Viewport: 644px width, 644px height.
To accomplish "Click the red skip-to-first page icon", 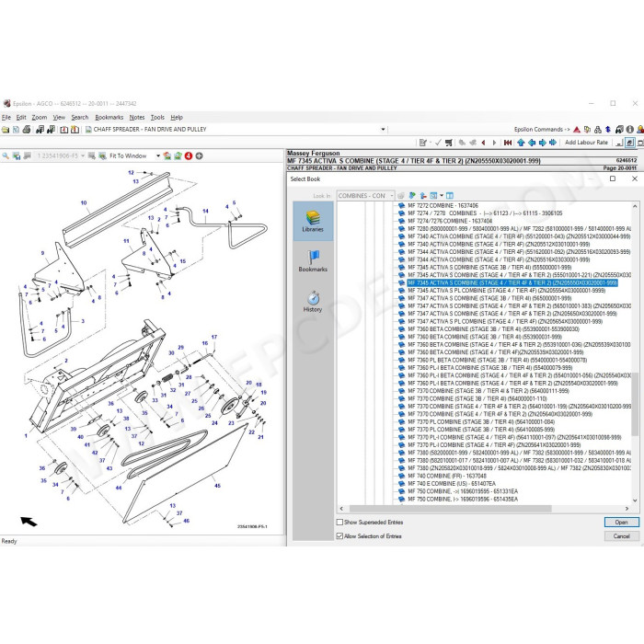I will [508, 143].
